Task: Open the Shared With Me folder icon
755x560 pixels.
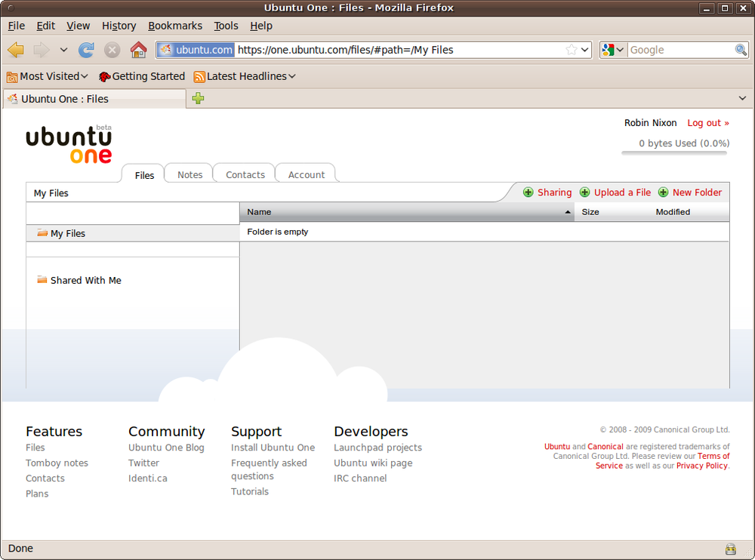Action: 42,280
